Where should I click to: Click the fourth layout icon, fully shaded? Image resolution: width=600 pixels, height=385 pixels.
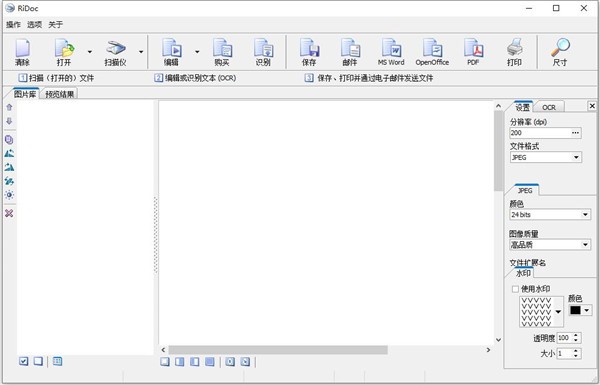(210, 361)
